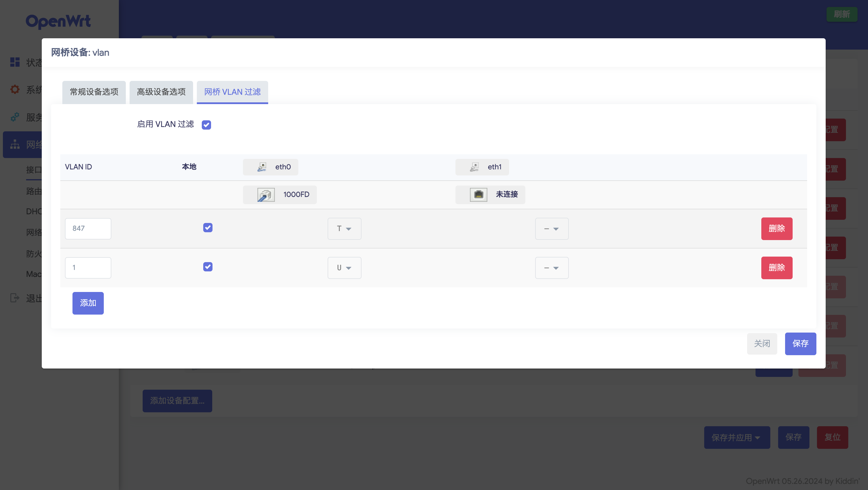Click the eth1 port icon in header

[x=474, y=167]
